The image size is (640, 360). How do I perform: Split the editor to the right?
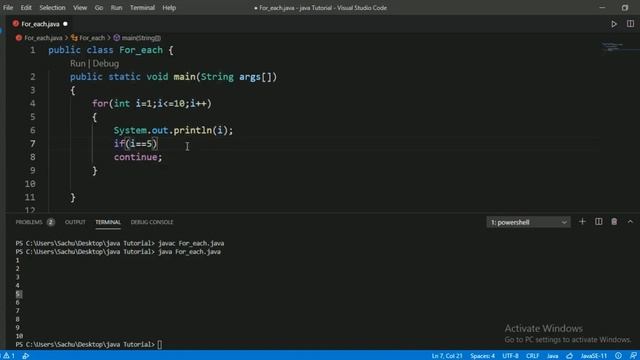630,24
